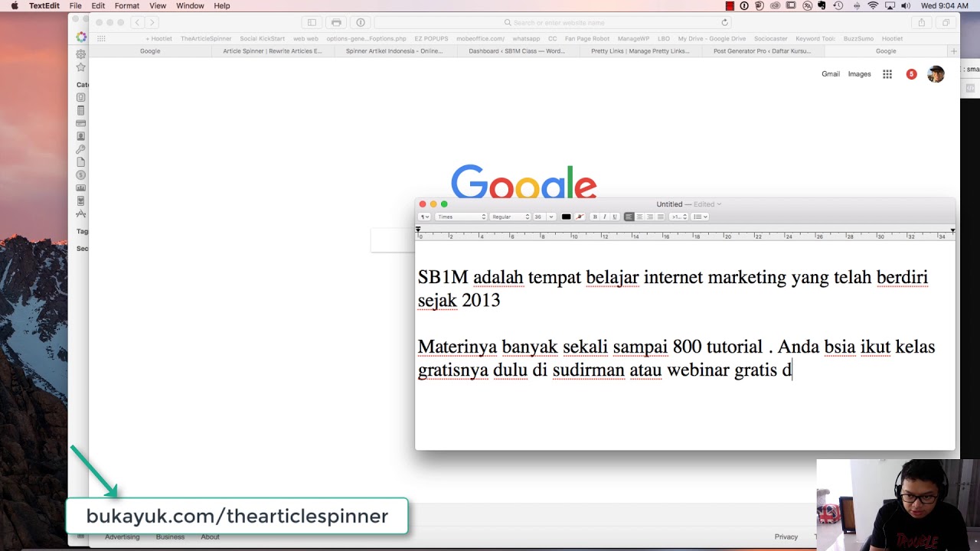Toggle the Safari sidebar button
The image size is (980, 551).
coord(312,23)
